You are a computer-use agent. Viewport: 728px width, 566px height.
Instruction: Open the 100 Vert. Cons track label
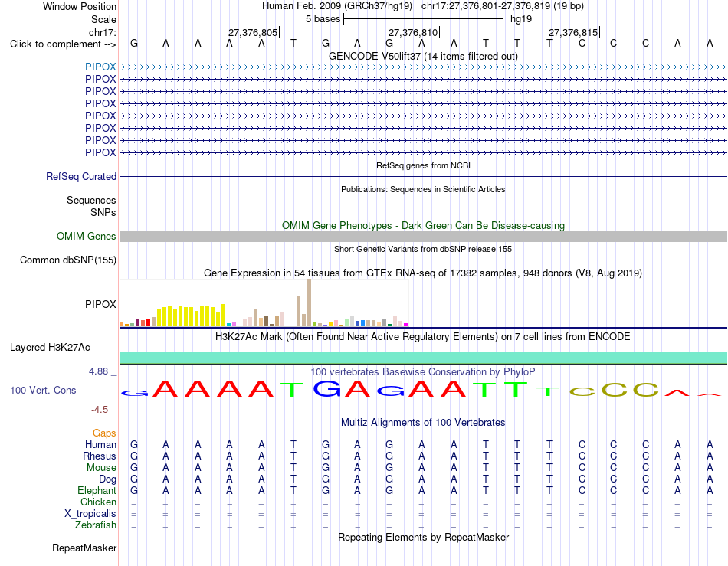(43, 390)
